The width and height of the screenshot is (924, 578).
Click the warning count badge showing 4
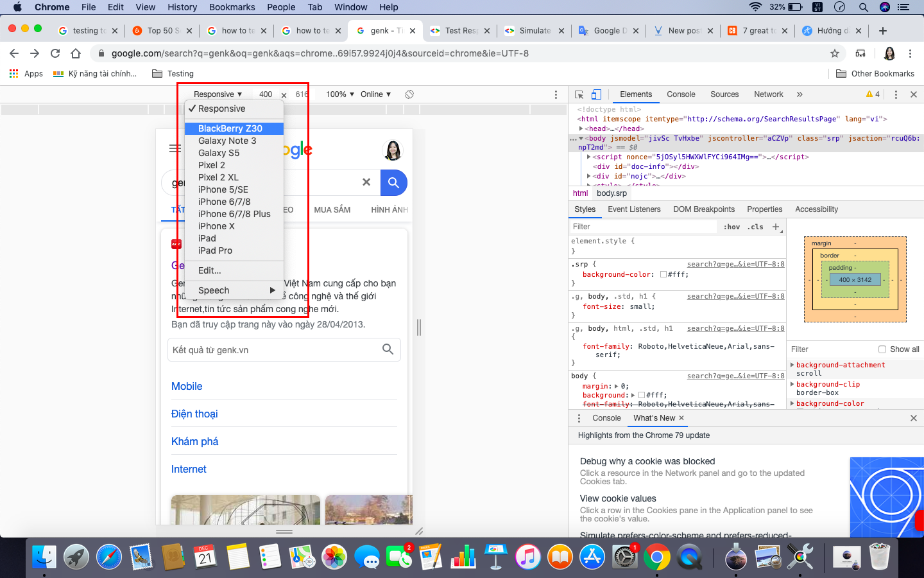(x=873, y=94)
